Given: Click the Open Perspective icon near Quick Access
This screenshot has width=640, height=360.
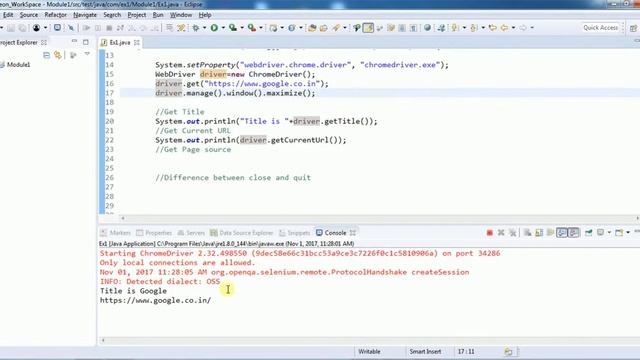Looking at the screenshot, I should point(633,28).
